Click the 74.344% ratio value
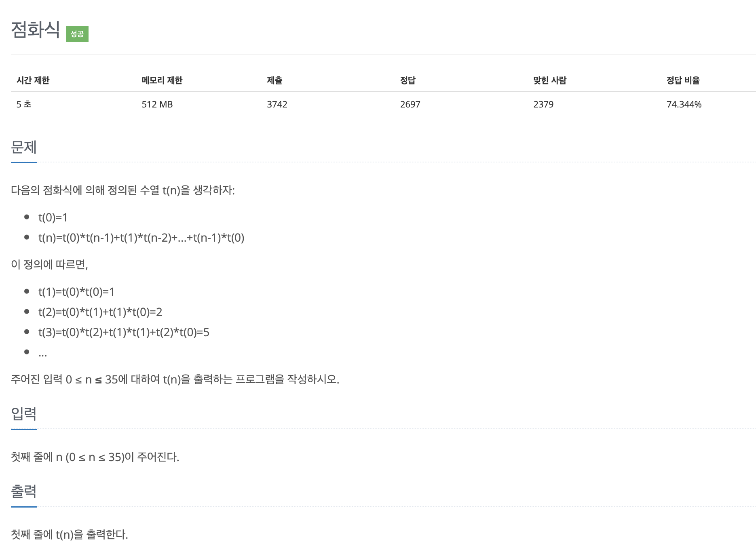 tap(684, 104)
